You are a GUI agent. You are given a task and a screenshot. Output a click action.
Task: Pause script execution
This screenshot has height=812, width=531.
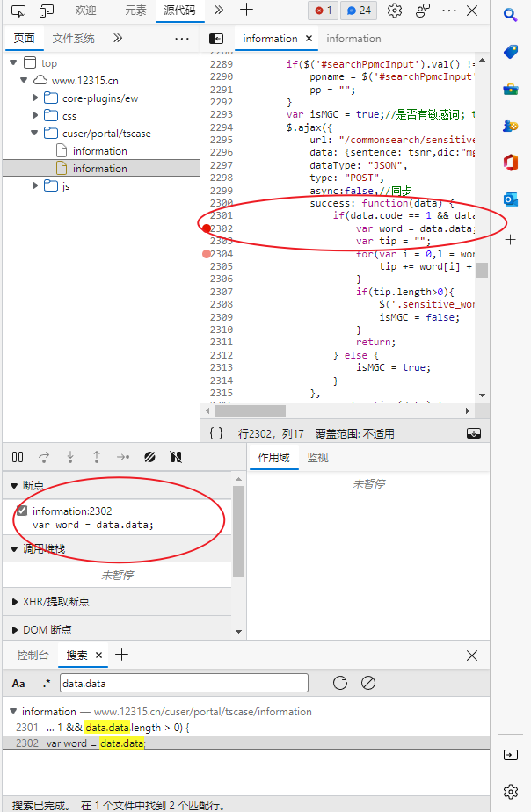coord(18,457)
